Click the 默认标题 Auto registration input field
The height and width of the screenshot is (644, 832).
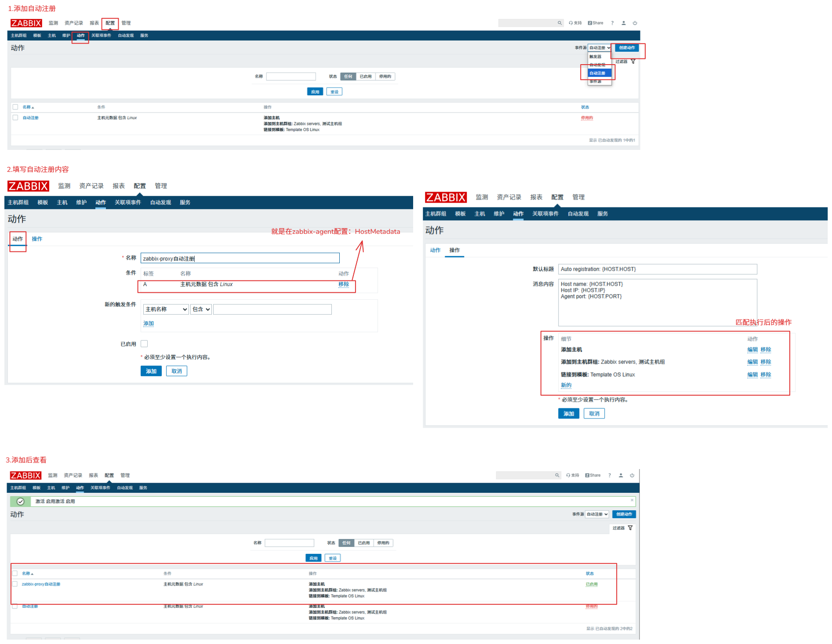point(658,269)
